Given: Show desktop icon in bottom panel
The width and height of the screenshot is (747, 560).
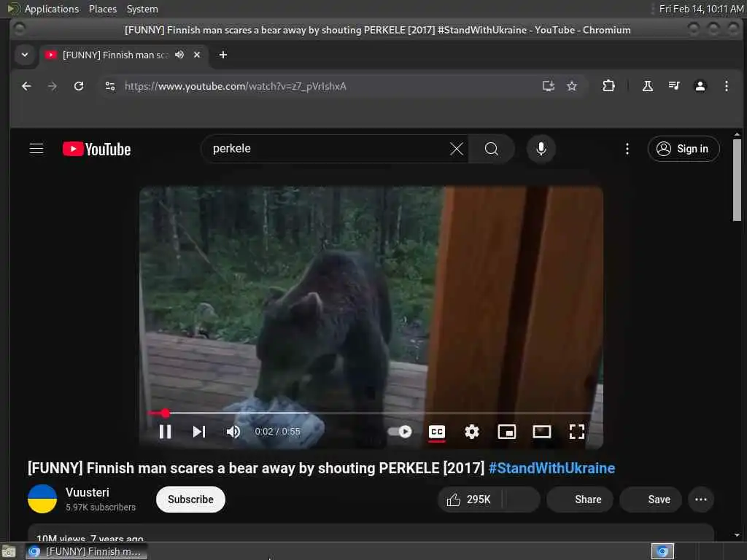Looking at the screenshot, I should tap(9, 552).
